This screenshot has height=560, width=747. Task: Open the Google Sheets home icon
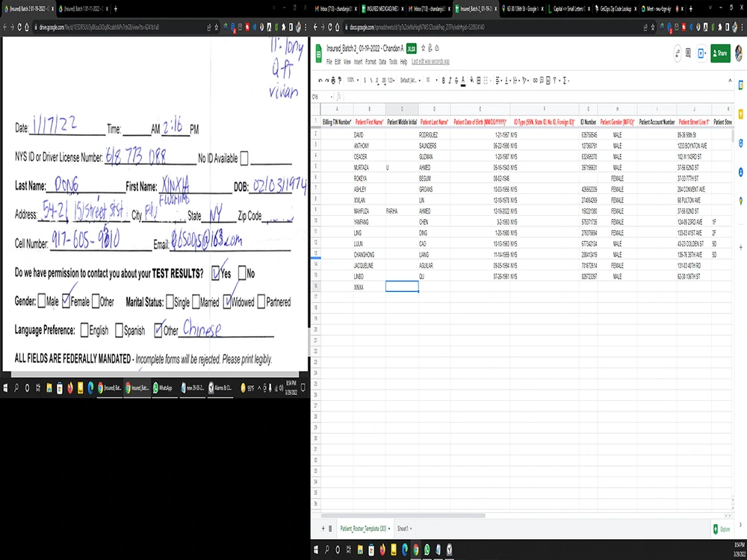[x=319, y=54]
